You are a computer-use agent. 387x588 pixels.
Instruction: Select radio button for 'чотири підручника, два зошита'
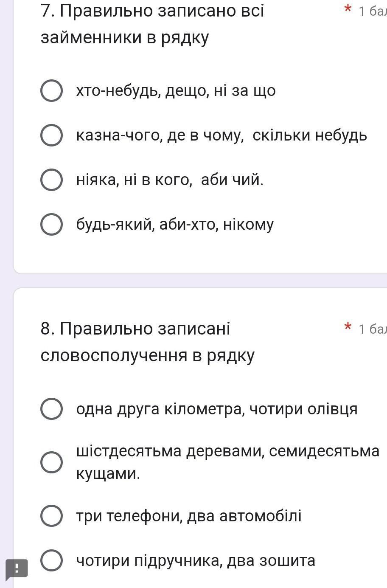click(x=51, y=560)
